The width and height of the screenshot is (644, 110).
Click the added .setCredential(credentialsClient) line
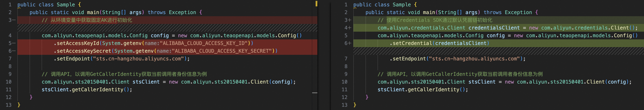439,43
